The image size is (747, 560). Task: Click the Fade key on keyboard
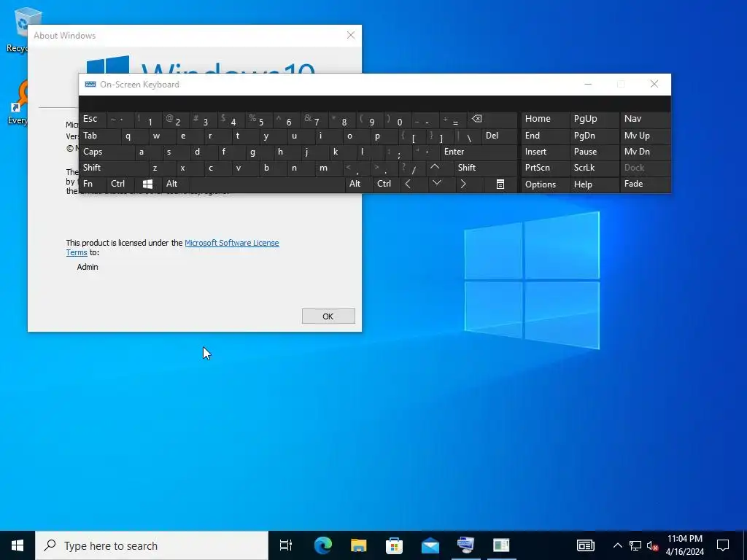pos(645,184)
